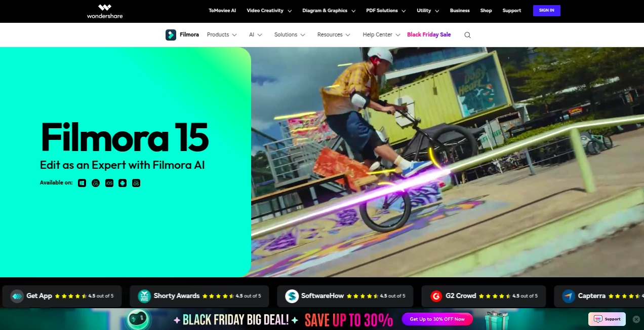The height and width of the screenshot is (330, 644).
Task: Select the iOS platform icon
Action: point(109,183)
